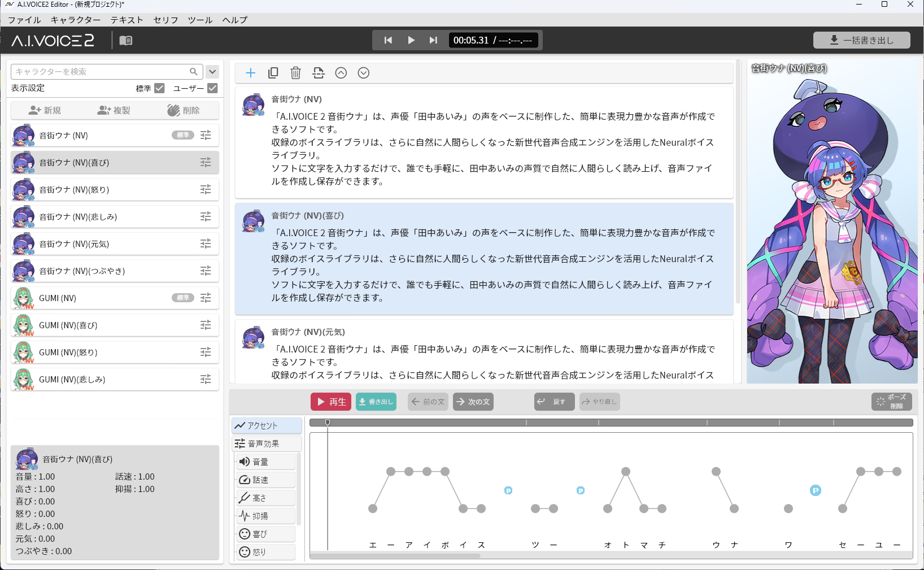This screenshot has width=924, height=570.
Task: Expand the character search filter dropdown
Action: pyautogui.click(x=212, y=72)
